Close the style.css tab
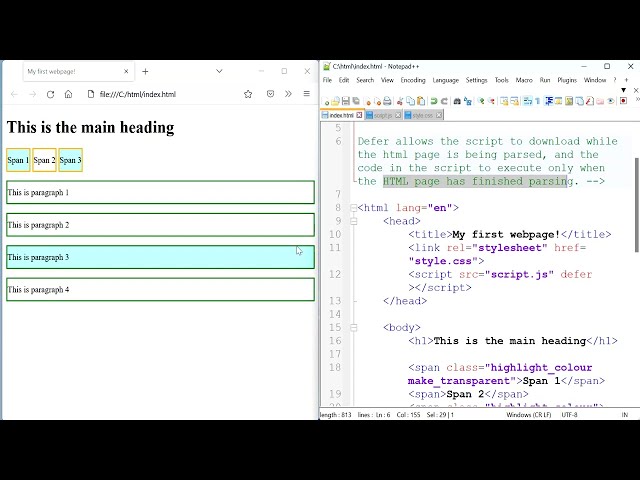 (x=439, y=115)
